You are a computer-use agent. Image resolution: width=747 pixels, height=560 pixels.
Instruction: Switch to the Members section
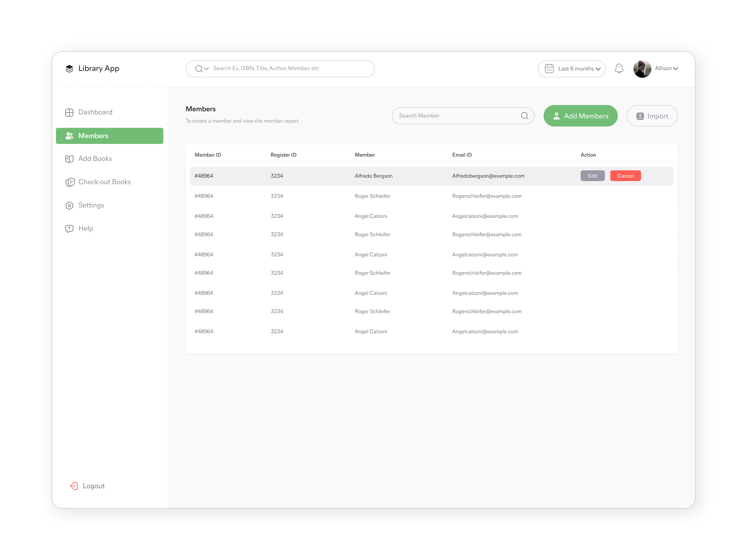[x=93, y=136]
